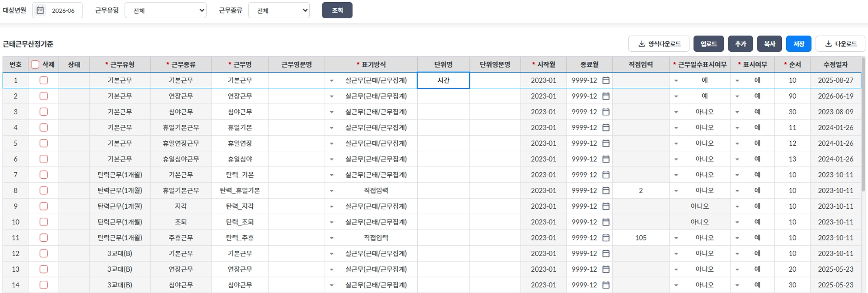Open calendar icon in row 8 종료월
This screenshot has width=868, height=293.
tap(606, 190)
